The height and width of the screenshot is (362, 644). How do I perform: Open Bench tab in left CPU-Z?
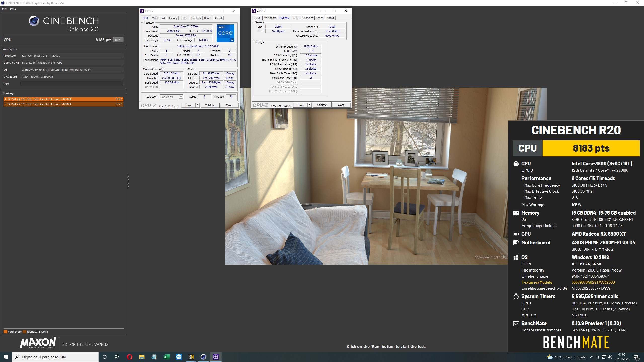[208, 18]
